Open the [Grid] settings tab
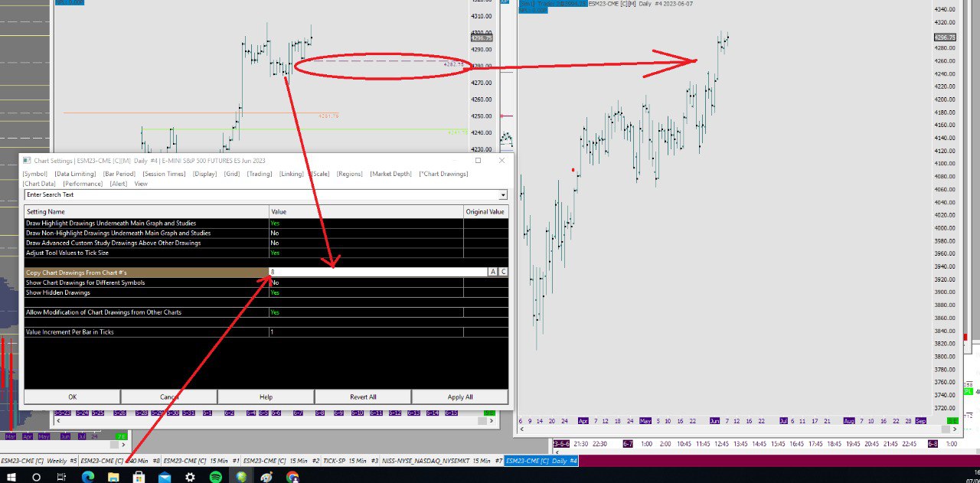Viewport: 980px width, 483px height. point(233,174)
